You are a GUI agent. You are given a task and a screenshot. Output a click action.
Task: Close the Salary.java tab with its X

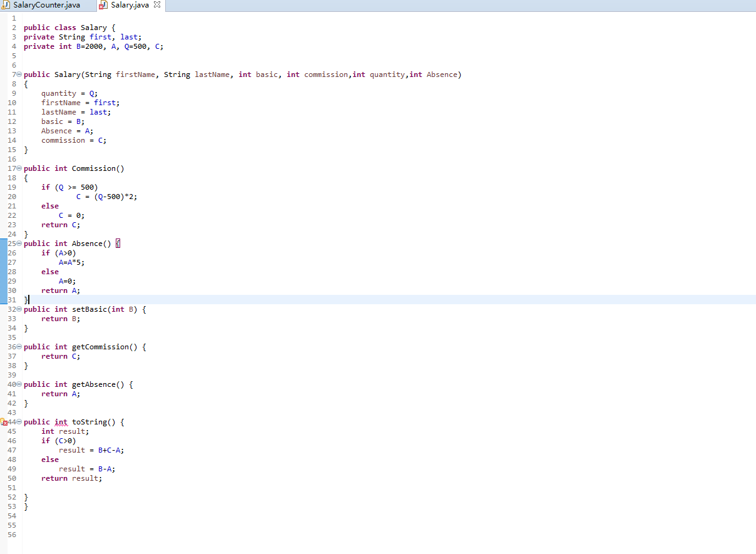coord(156,5)
